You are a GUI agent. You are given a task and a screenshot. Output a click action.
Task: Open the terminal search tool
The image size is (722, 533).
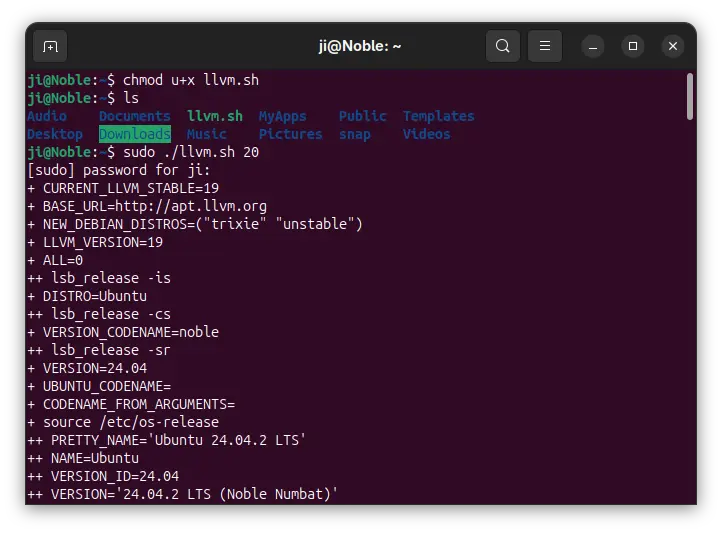[502, 46]
